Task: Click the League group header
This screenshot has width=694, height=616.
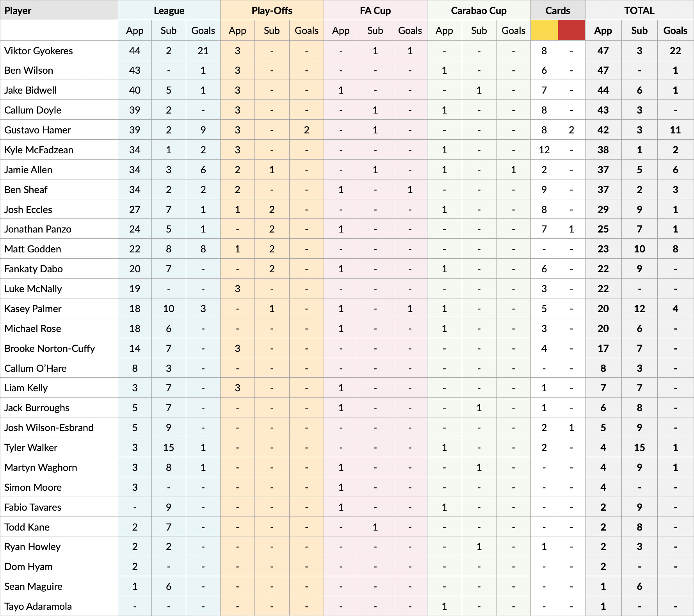Action: (x=169, y=11)
